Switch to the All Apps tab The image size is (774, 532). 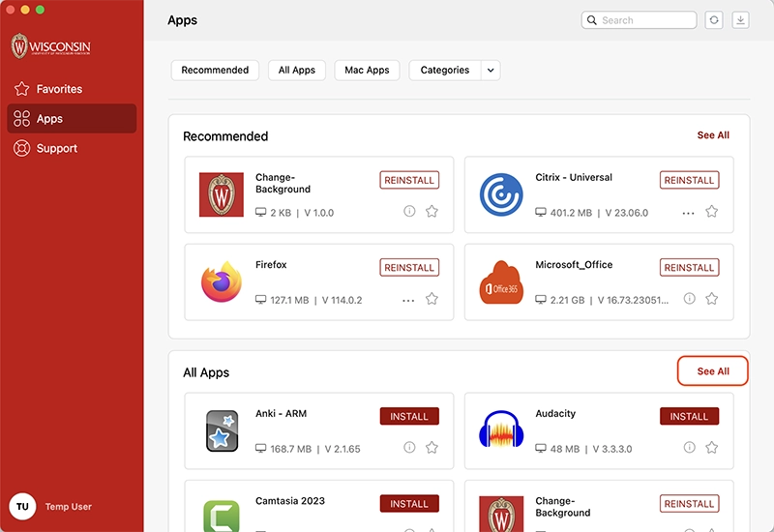click(x=297, y=70)
